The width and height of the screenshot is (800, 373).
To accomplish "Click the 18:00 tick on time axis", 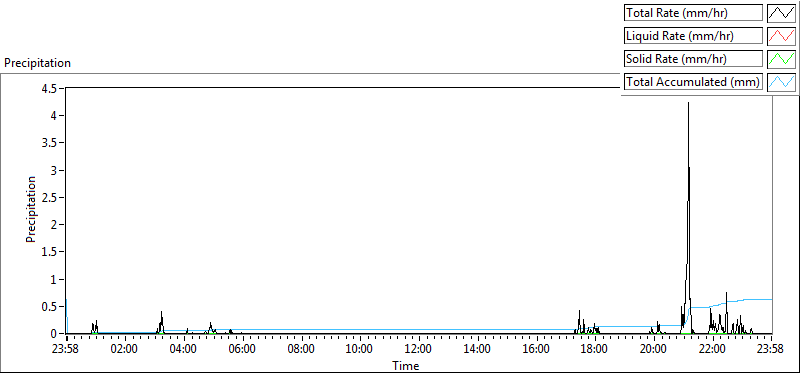I will pyautogui.click(x=595, y=350).
